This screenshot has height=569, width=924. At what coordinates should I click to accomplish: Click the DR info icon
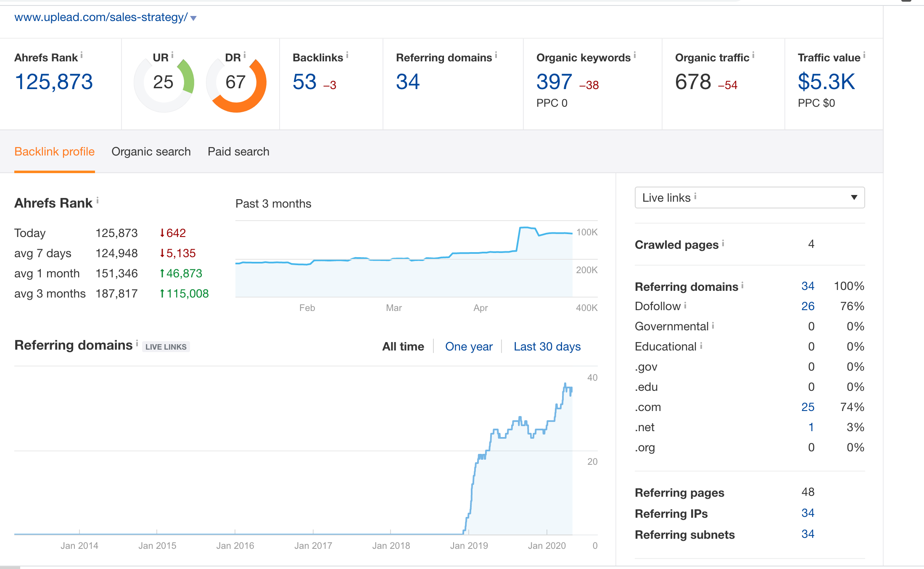[x=245, y=55]
